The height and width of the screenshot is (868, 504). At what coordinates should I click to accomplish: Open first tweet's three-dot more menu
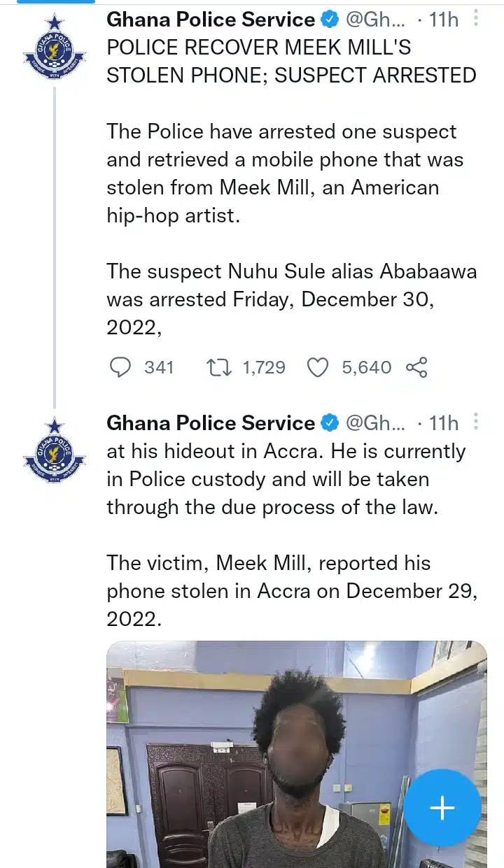coord(476,19)
